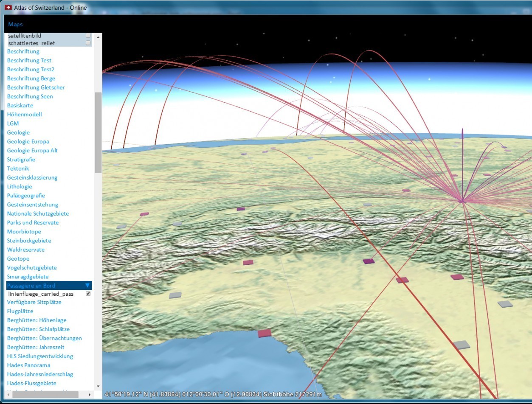Image resolution: width=532 pixels, height=404 pixels.
Task: Open the Tektonik map
Action: (18, 168)
